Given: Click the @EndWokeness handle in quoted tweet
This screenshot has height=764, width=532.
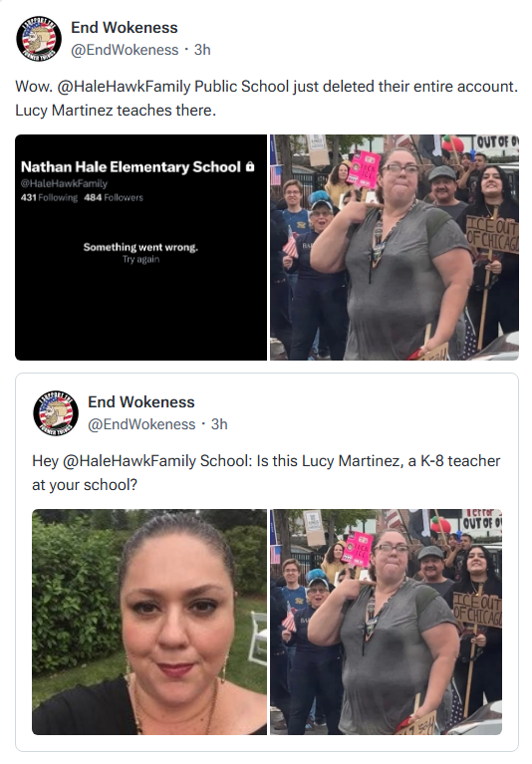Looking at the screenshot, I should pyautogui.click(x=141, y=424).
